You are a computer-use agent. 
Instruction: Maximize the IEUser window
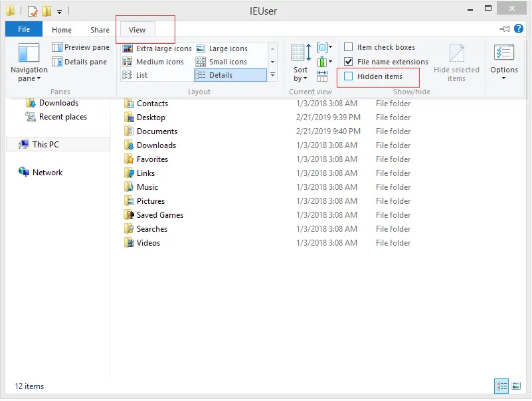[488, 9]
